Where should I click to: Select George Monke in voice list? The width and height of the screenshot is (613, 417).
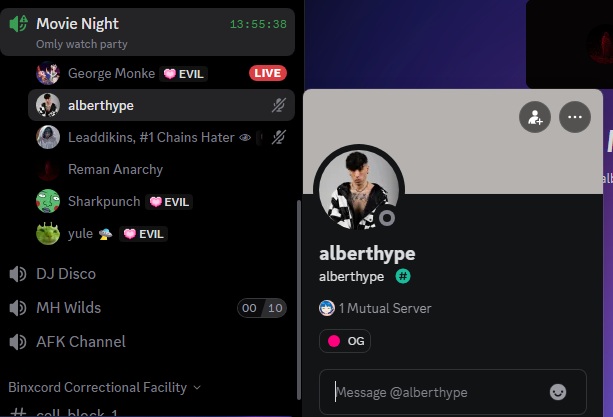(x=161, y=73)
